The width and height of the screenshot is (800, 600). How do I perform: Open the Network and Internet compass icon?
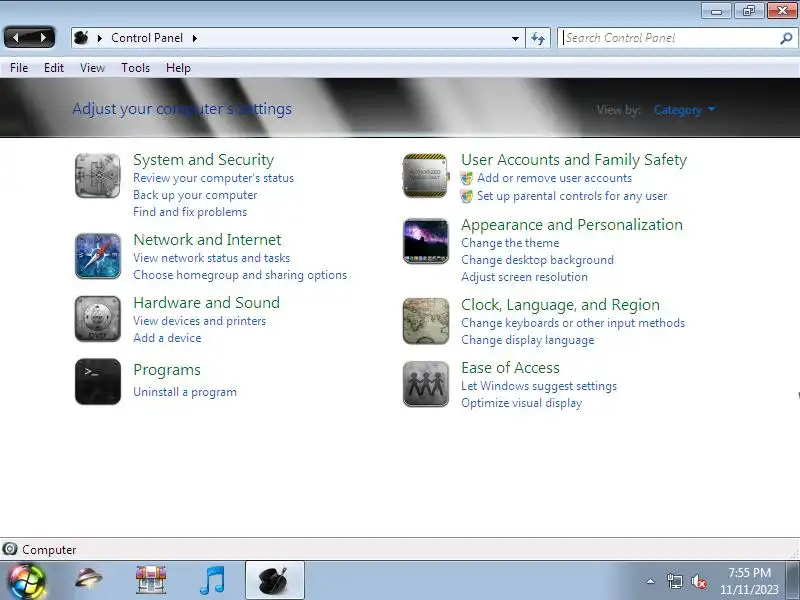97,256
